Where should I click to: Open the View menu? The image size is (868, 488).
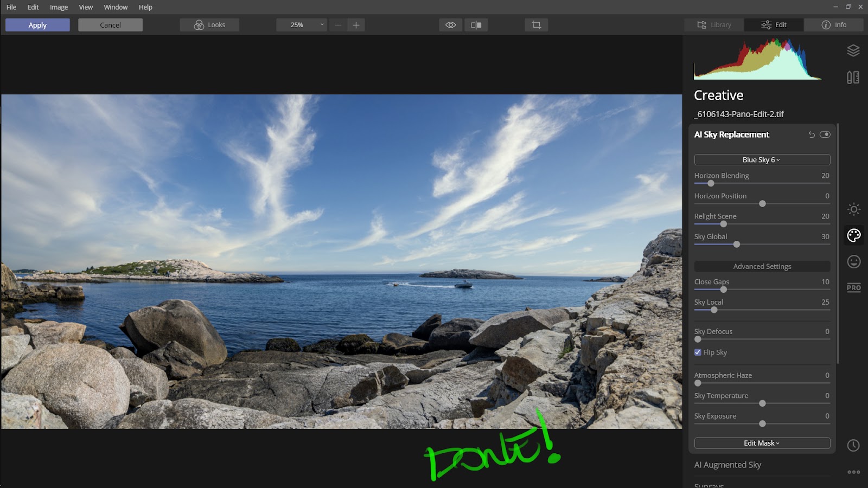pyautogui.click(x=86, y=7)
